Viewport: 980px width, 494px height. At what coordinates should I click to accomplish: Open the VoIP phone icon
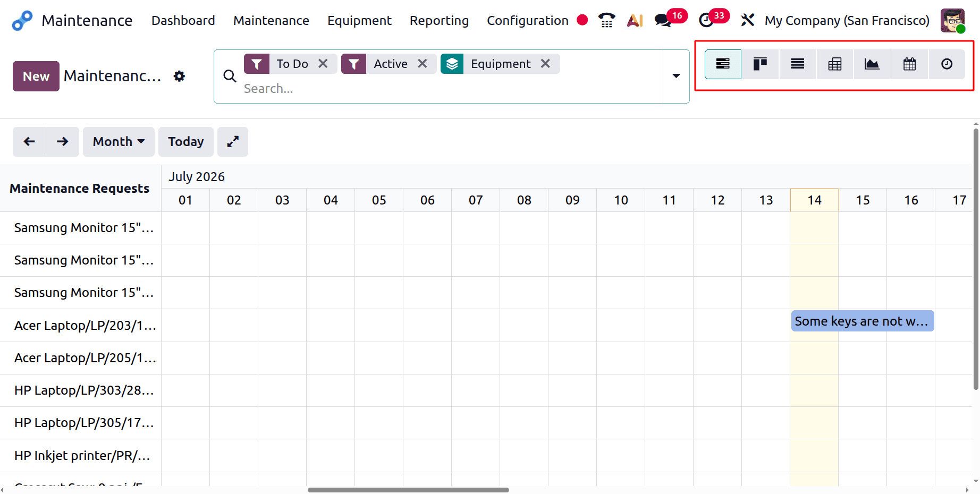click(606, 20)
